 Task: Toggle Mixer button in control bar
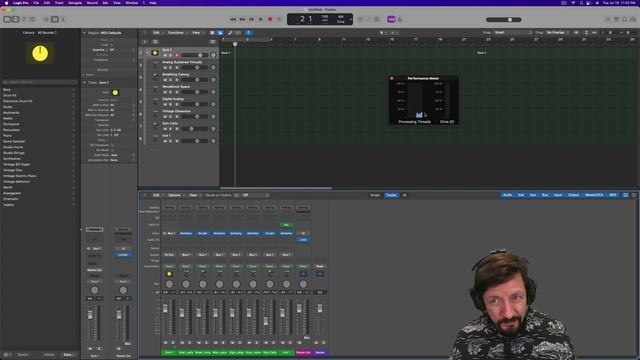pos(54,19)
